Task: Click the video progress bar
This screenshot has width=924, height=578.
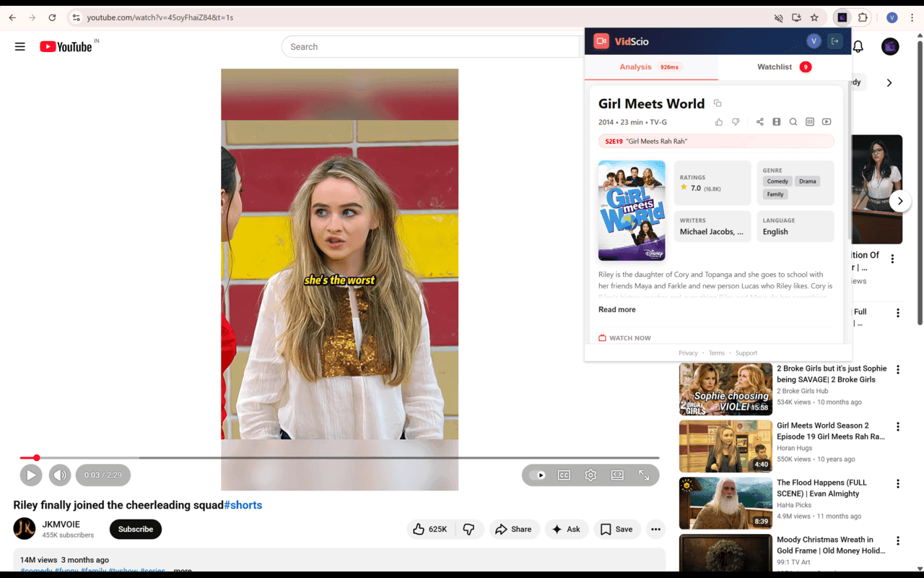Action: (x=339, y=458)
